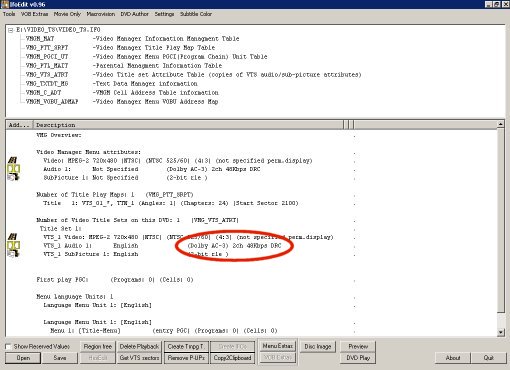Click the audio icon beside Audio 1 Not Specified
510x370 pixels.
coord(14,169)
